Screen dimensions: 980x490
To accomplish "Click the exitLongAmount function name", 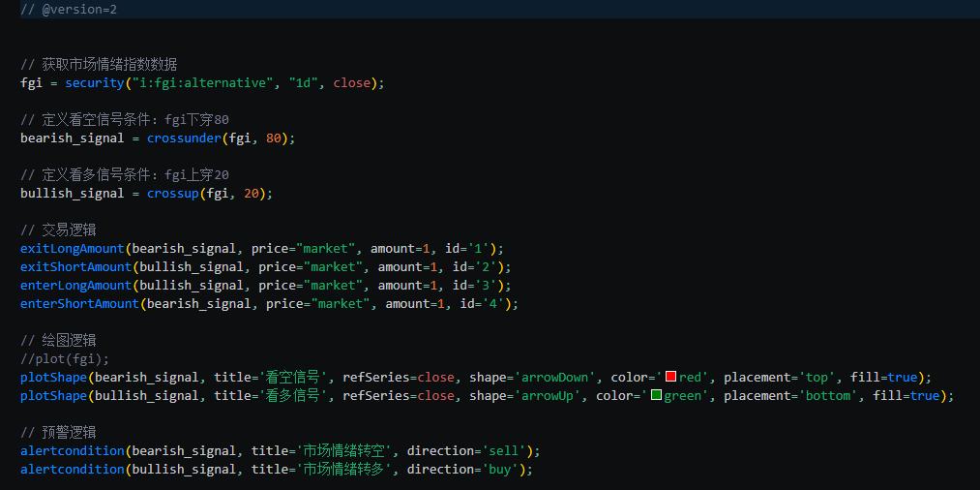I will (x=72, y=249).
